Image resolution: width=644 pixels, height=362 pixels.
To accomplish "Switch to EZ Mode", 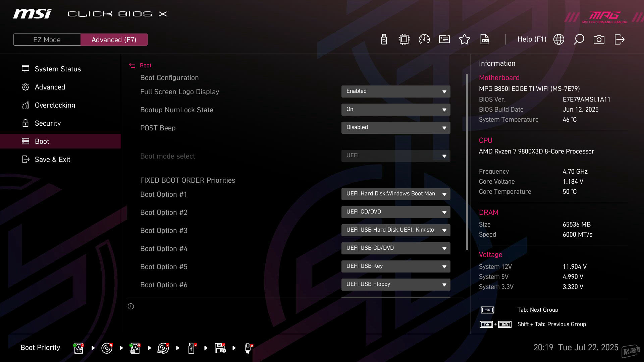I will [x=47, y=40].
